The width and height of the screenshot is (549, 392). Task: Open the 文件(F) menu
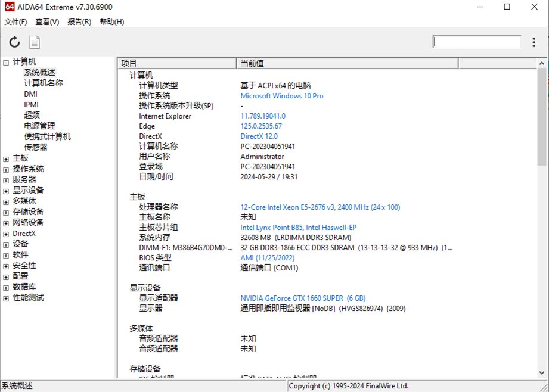pos(15,22)
